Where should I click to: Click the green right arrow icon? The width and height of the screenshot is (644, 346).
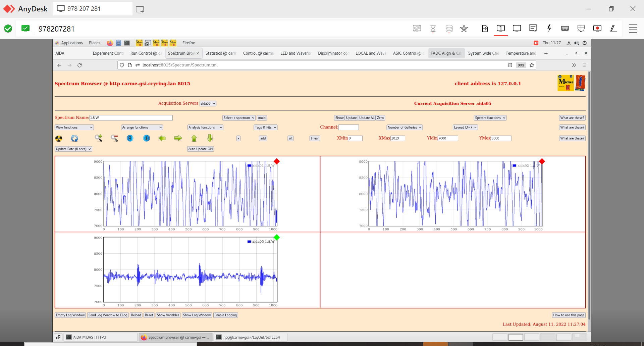pyautogui.click(x=178, y=138)
